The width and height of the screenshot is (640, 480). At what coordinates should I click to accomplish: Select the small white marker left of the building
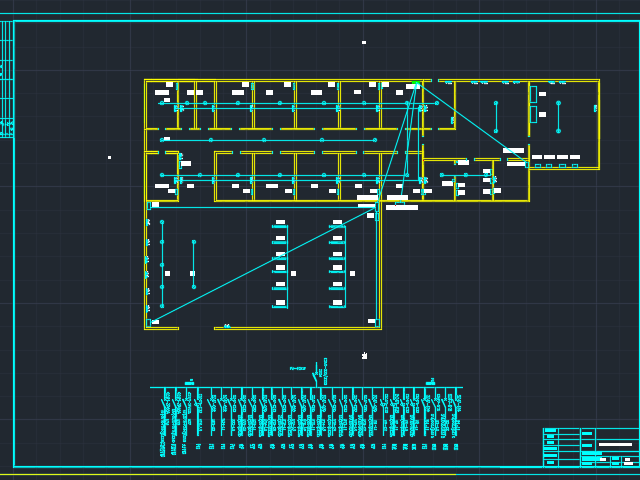point(109,157)
